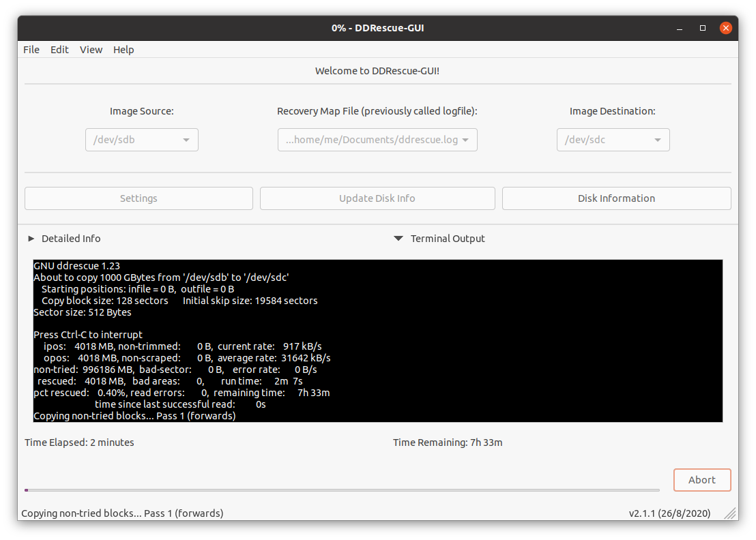The height and width of the screenshot is (540, 756).
Task: Click the window resize grip corner
Action: 731,513
